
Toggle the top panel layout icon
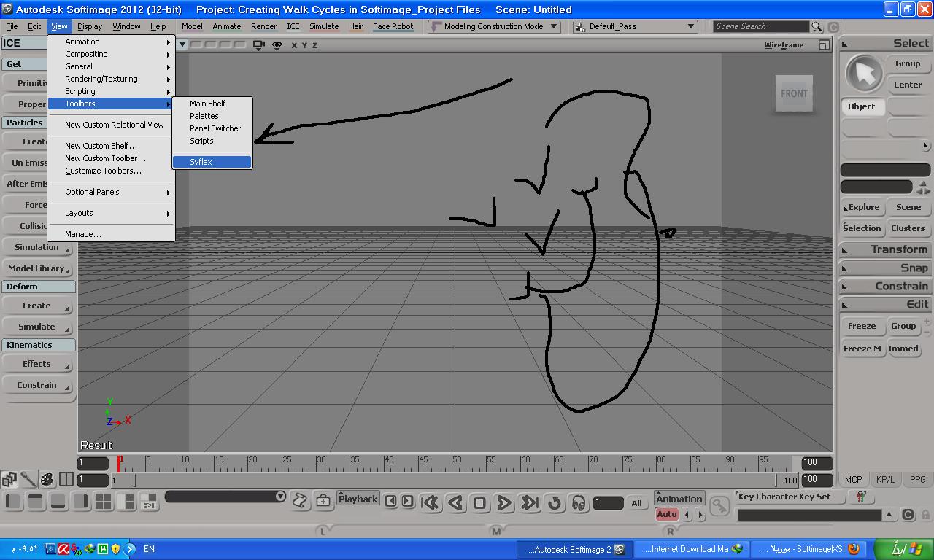pos(36,501)
